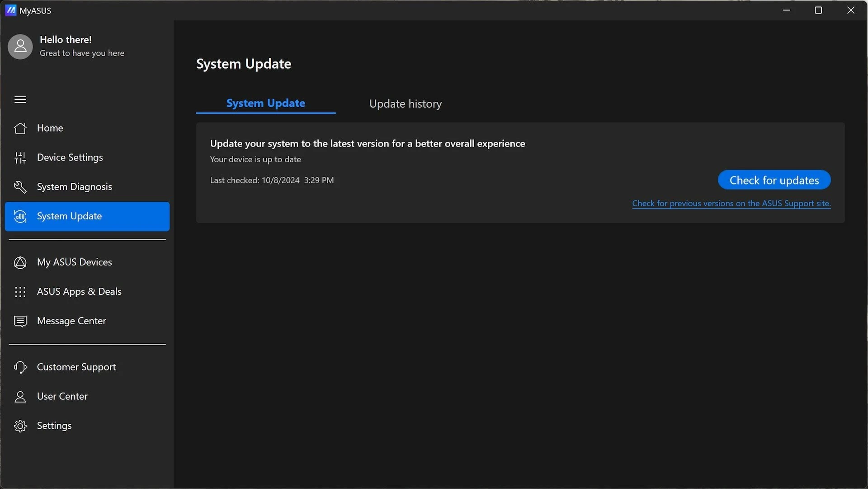Collapse sidebar with the hamburger menu icon

pos(20,100)
